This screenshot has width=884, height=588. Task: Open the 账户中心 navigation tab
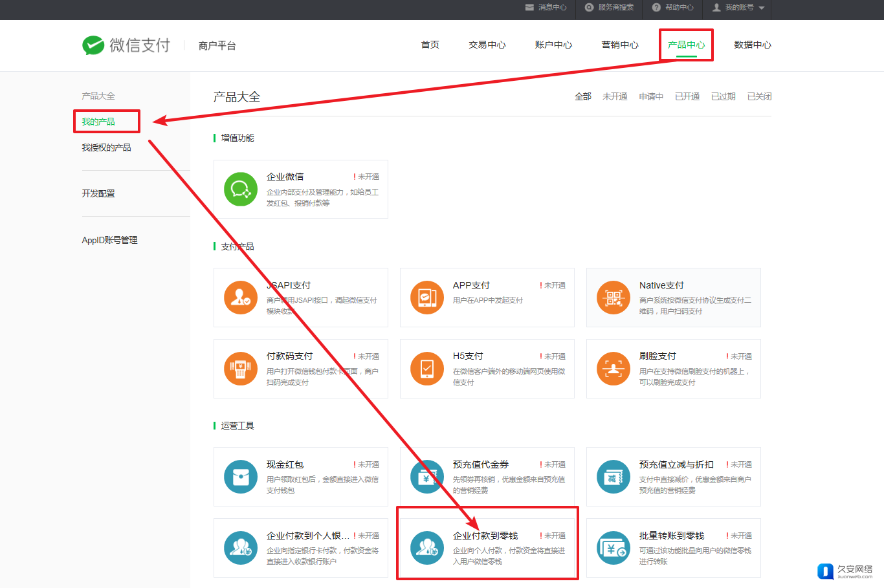553,45
